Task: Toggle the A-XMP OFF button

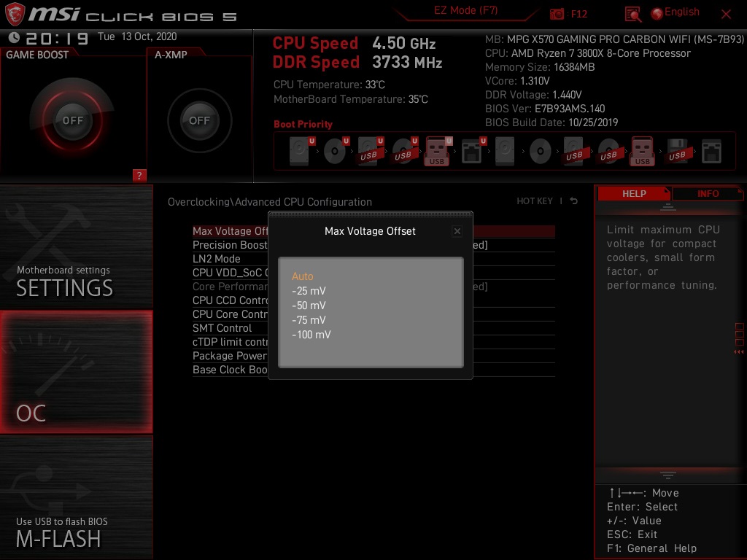Action: (x=199, y=120)
